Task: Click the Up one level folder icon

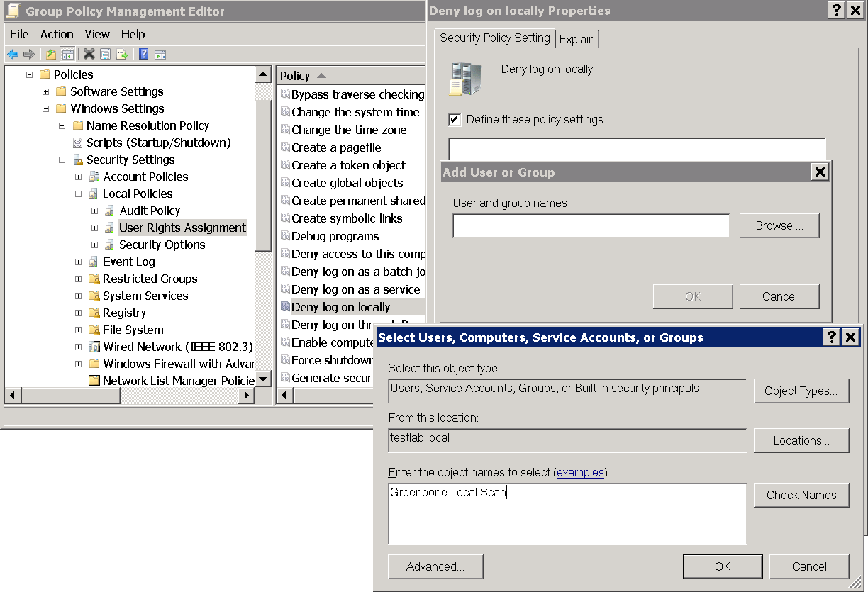Action: coord(51,54)
